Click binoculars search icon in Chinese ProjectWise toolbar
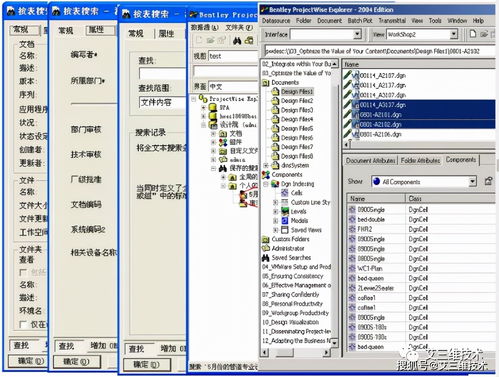Viewport: 499px width, 377px height. (237, 41)
